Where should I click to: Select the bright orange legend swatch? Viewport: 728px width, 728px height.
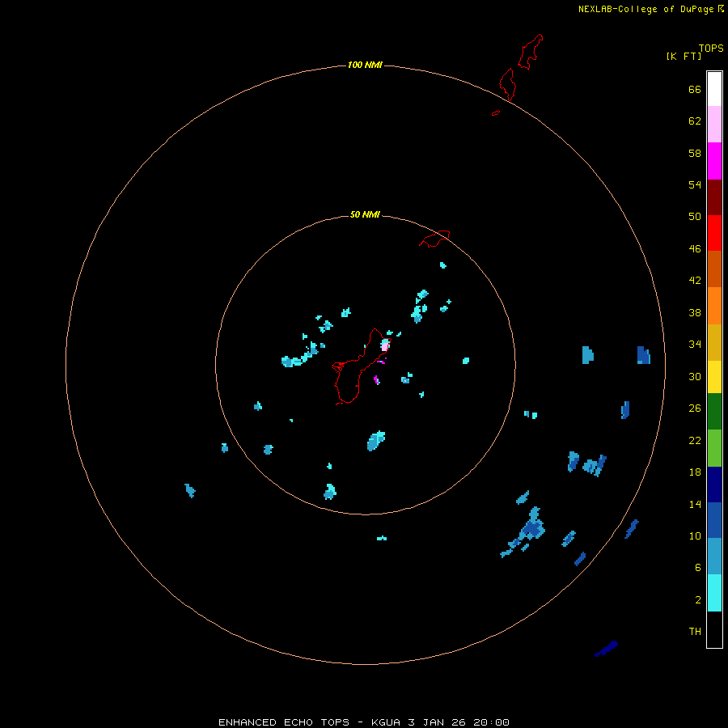coord(714,306)
